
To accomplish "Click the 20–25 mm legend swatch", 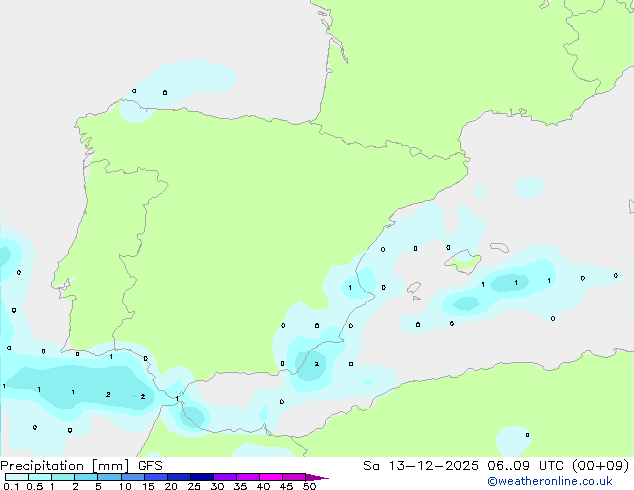I will pos(179,477).
